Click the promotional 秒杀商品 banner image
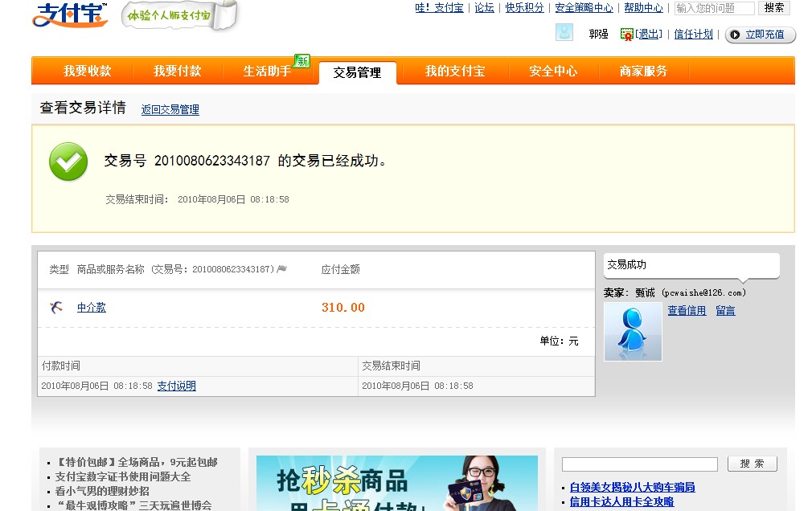 click(396, 483)
